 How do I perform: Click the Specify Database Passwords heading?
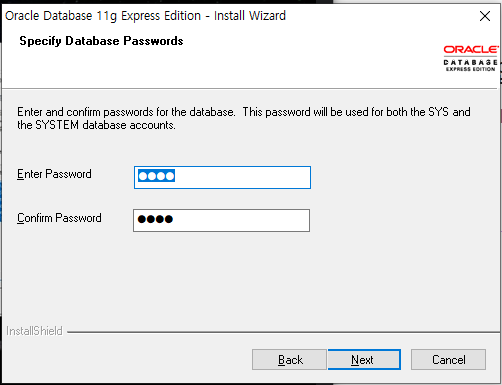pyautogui.click(x=101, y=41)
